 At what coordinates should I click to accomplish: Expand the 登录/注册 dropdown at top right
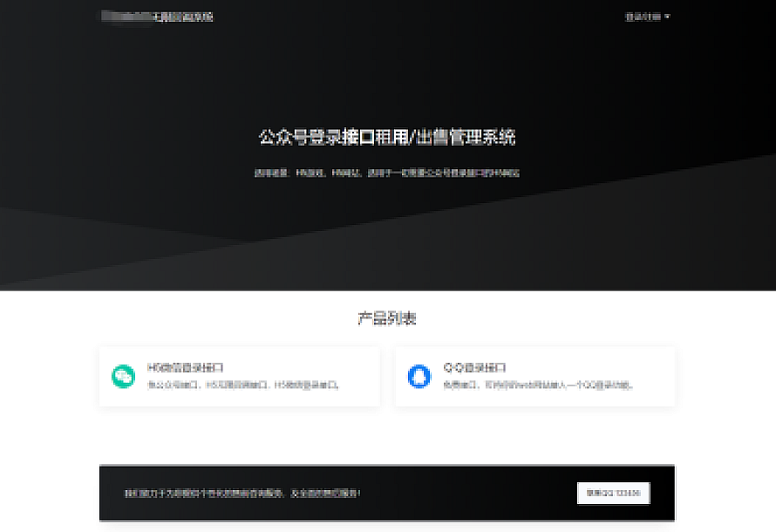pyautogui.click(x=643, y=15)
